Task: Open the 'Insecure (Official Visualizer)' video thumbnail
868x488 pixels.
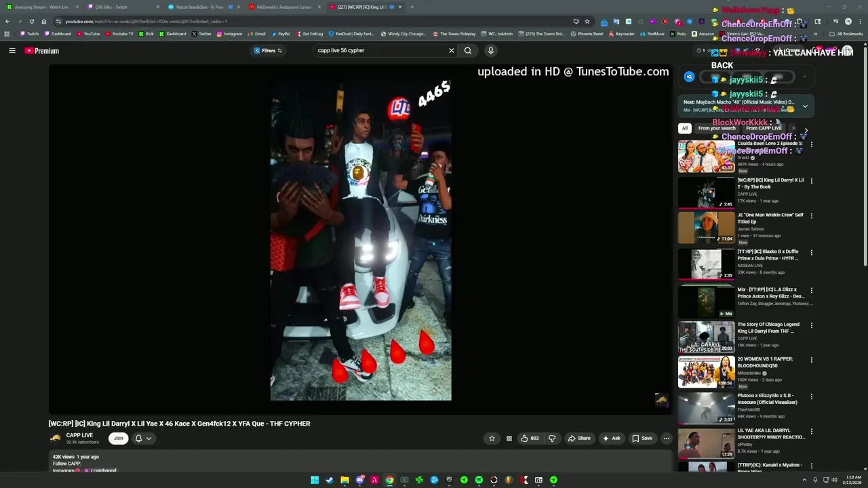Action: [x=706, y=408]
